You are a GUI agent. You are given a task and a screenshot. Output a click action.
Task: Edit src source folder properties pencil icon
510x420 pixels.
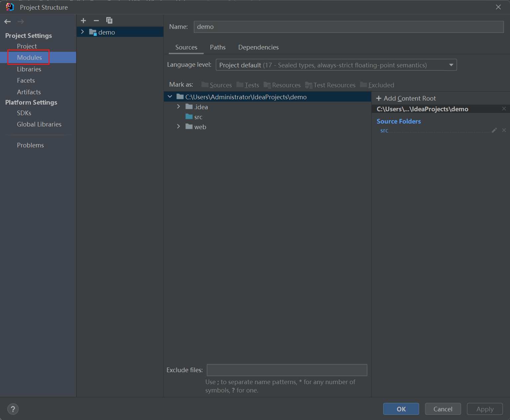(494, 130)
